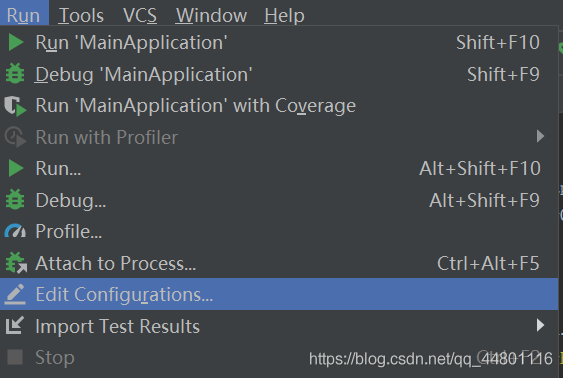Open the Tools menu
Viewport: 563px width, 378px height.
(81, 15)
